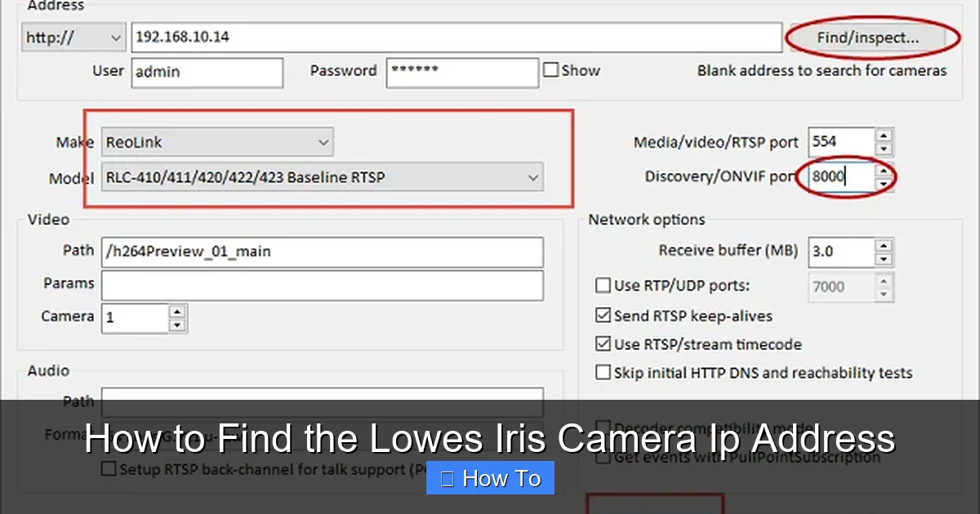Viewport: 980px width, 514px height.
Task: Decrease the Receive buffer value
Action: pos(884,259)
